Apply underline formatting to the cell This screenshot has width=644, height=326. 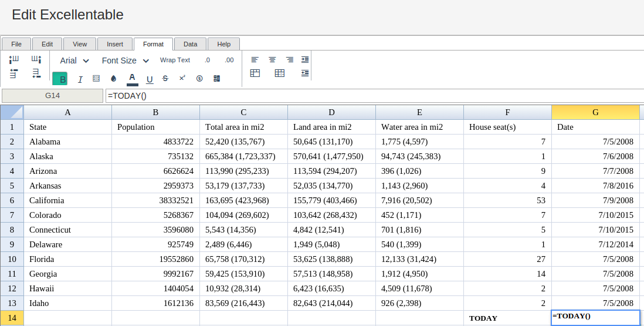(150, 79)
